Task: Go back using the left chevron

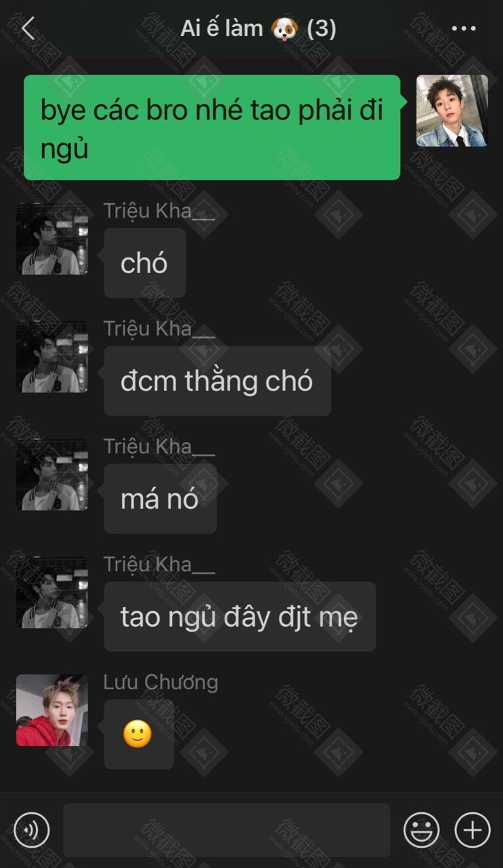Action: [28, 28]
